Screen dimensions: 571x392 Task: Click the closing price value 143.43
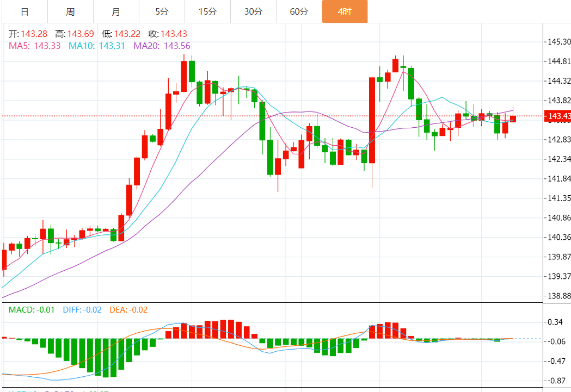(174, 34)
